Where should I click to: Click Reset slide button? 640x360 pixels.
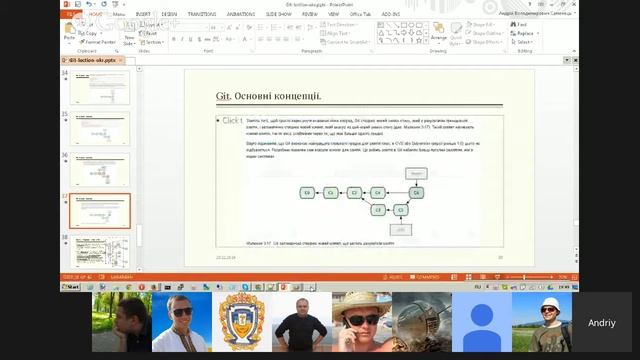tap(148, 33)
